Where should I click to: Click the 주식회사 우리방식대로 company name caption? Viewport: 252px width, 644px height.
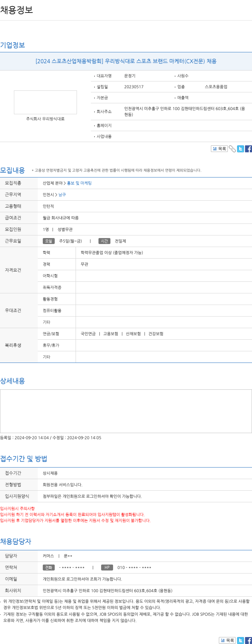45,119
